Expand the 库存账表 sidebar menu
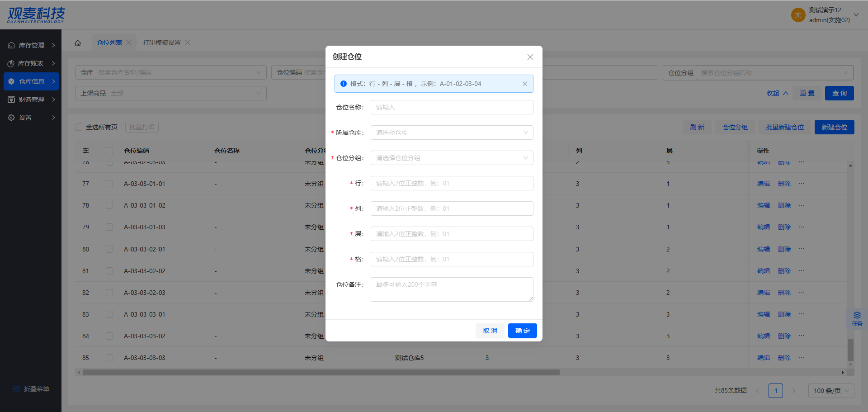This screenshot has width=868, height=412. point(53,63)
